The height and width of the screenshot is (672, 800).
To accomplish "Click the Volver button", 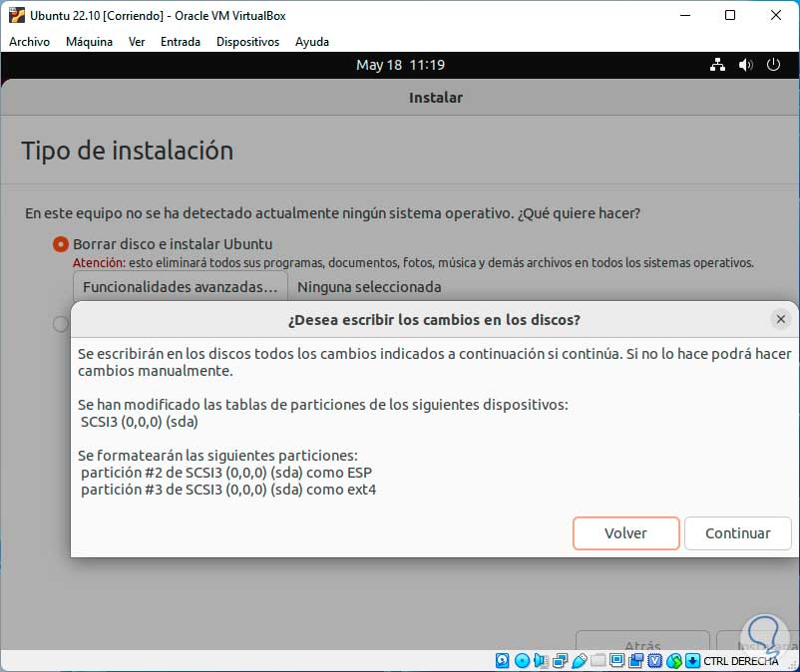I will (626, 533).
